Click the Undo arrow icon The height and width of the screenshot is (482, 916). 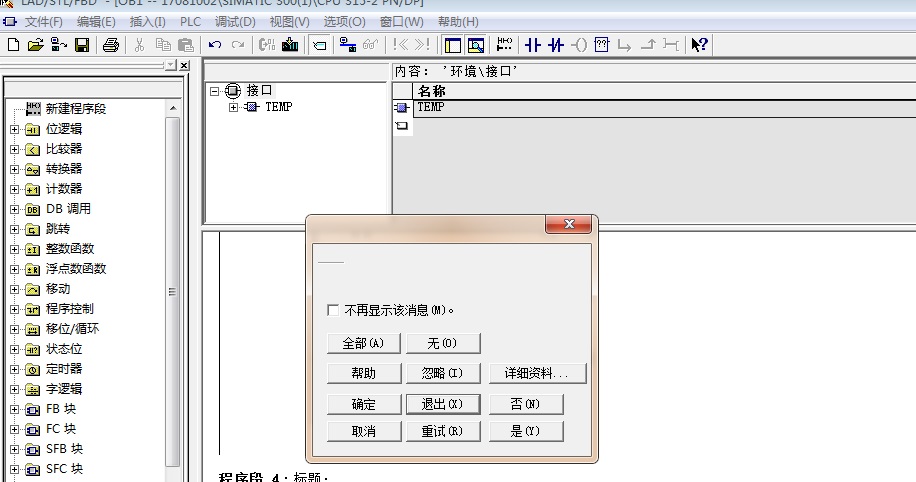point(214,45)
